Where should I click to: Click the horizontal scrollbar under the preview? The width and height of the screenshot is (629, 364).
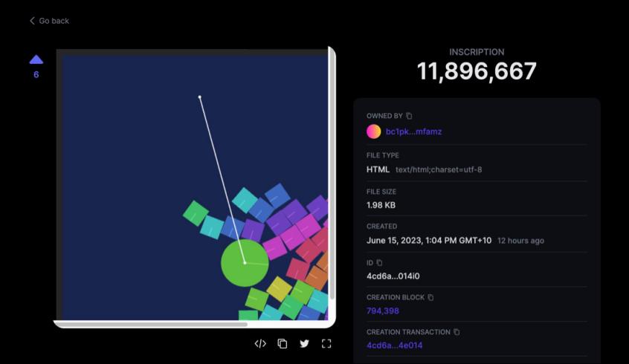pos(149,324)
